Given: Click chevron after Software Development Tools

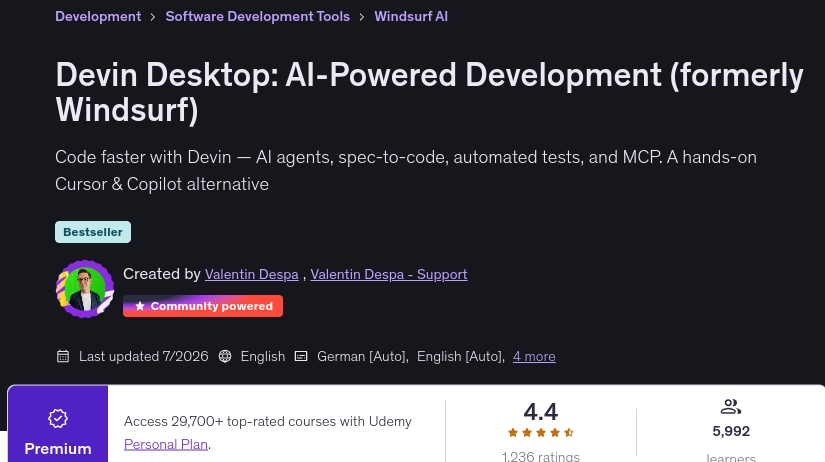Looking at the screenshot, I should (x=362, y=17).
